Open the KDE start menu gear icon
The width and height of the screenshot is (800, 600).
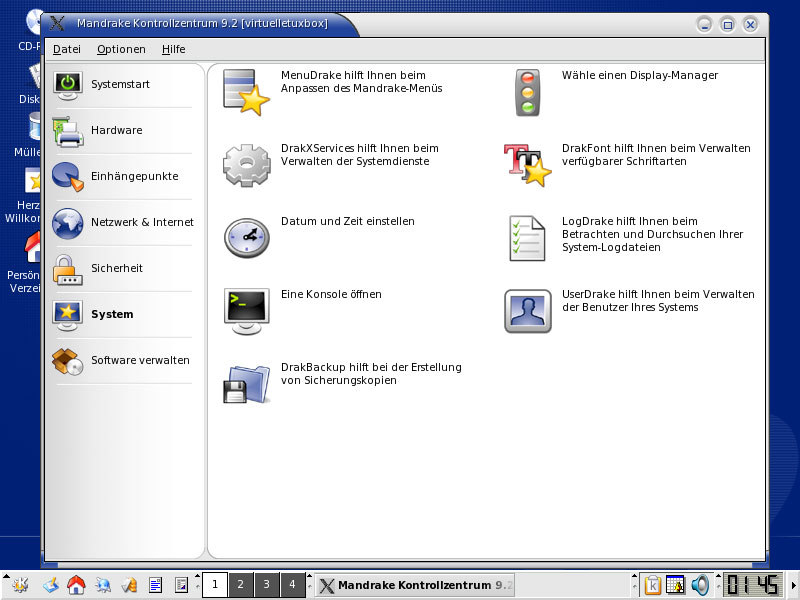[20, 585]
